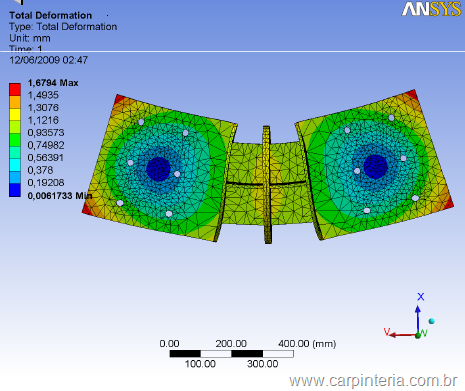Click the cyan isometric ball on triad
The height and width of the screenshot is (391, 465).
(x=432, y=321)
